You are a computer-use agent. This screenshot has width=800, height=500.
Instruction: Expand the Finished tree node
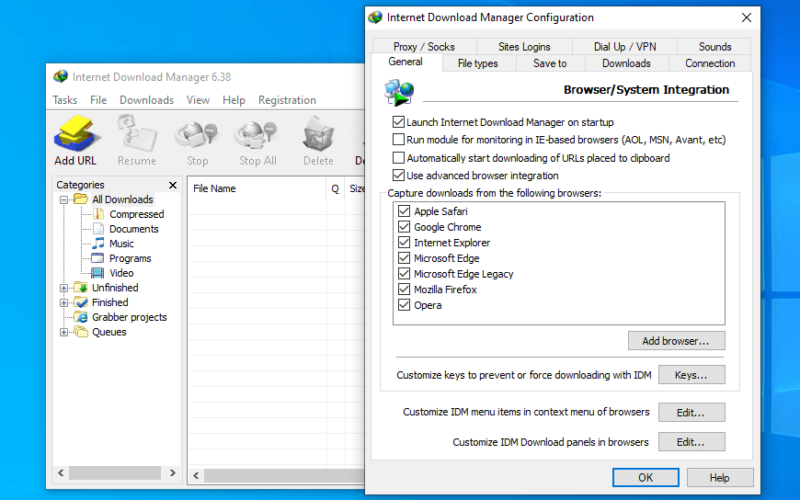coord(64,303)
